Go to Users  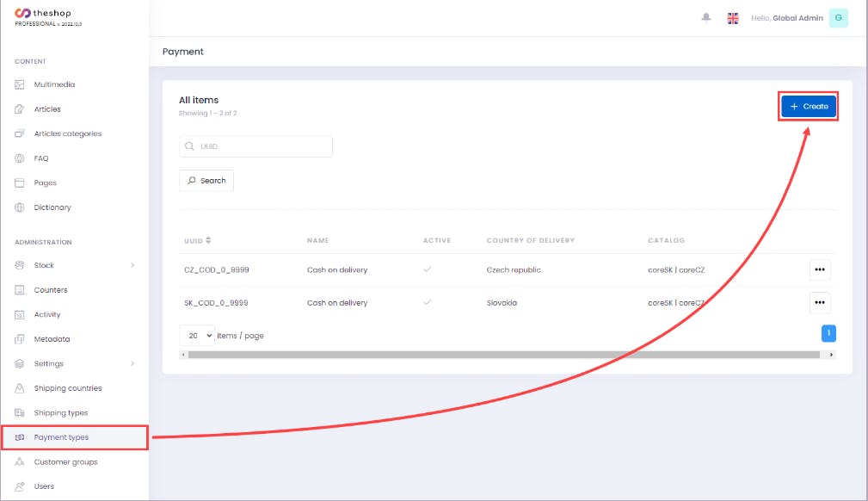coord(44,486)
